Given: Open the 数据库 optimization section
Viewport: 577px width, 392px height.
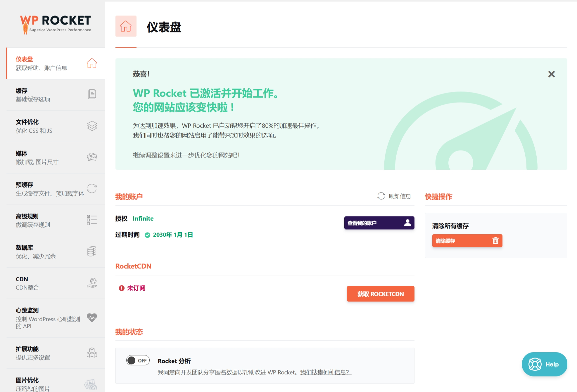Looking at the screenshot, I should [x=56, y=252].
